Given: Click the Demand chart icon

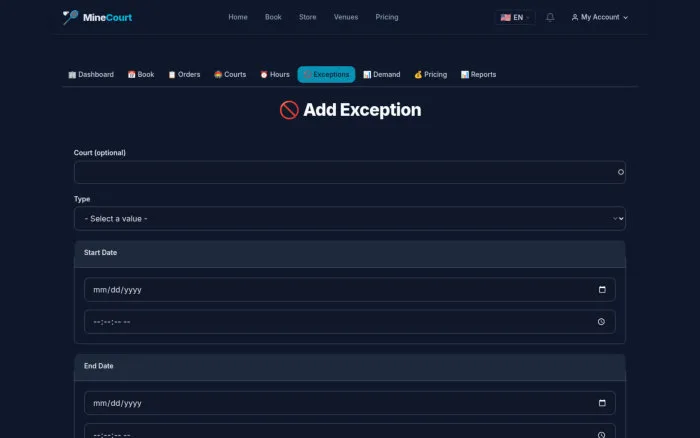Looking at the screenshot, I should pos(367,75).
